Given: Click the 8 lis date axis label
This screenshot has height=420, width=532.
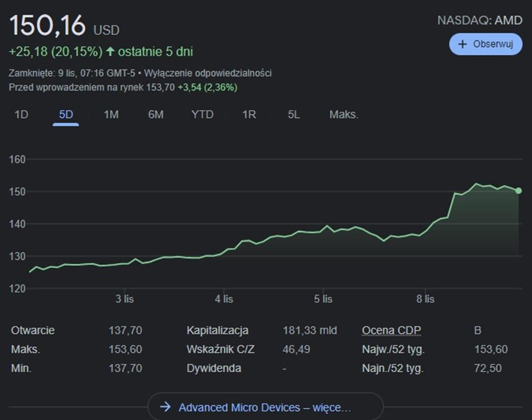Looking at the screenshot, I should tap(425, 299).
